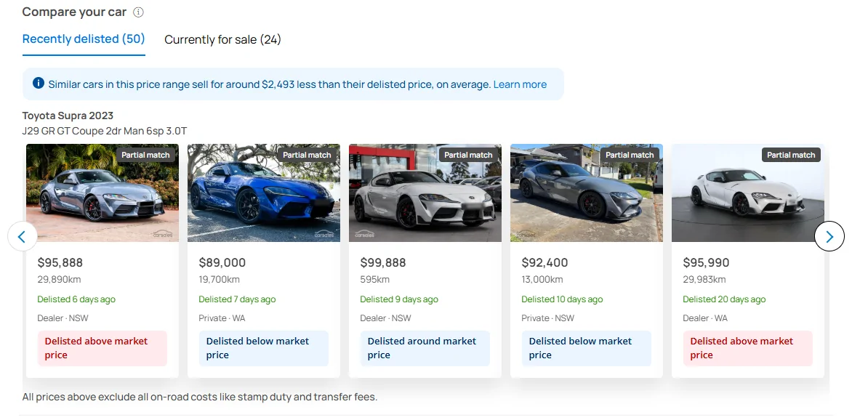Viewport: 868px width, 420px height.
Task: Click the Toyota Supra 2023 heading
Action: [68, 116]
